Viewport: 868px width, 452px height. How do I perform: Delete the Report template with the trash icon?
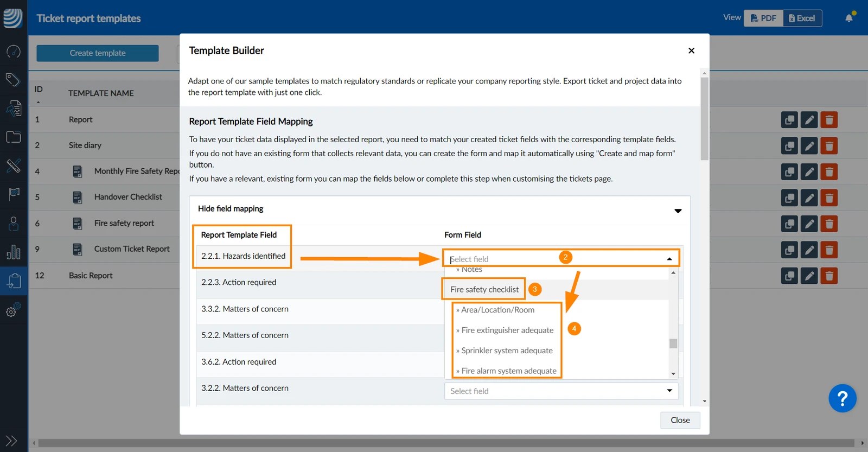tap(829, 120)
